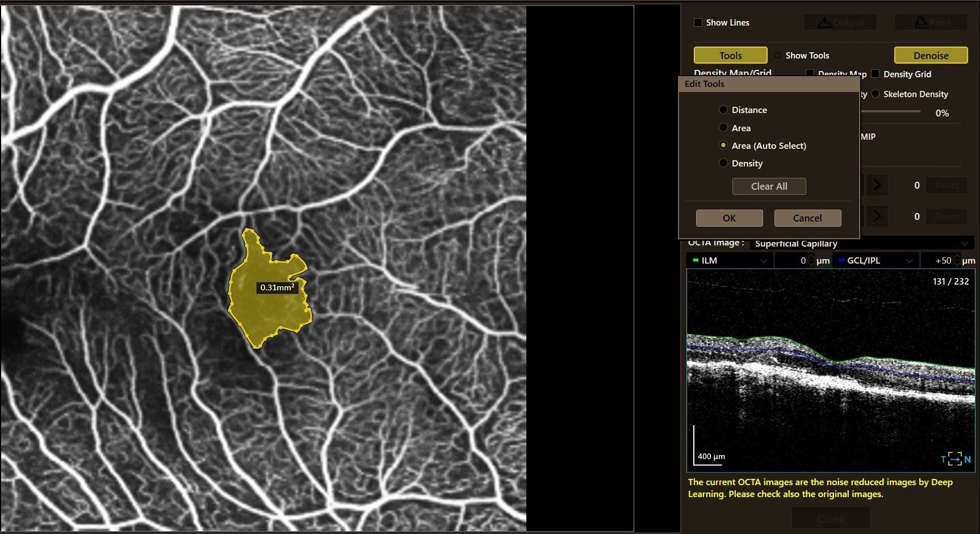Tick the Density Grid checkbox
980x534 pixels.
(875, 74)
